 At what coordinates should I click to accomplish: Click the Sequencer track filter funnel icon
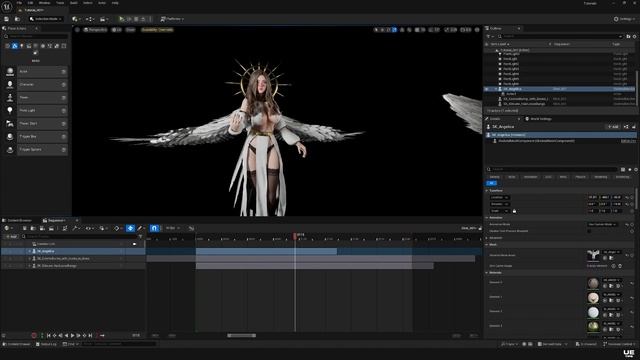pos(141,236)
